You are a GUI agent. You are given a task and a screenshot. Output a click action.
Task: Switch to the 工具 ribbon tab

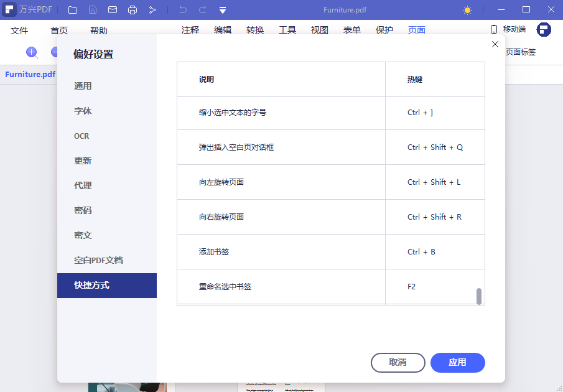click(287, 29)
